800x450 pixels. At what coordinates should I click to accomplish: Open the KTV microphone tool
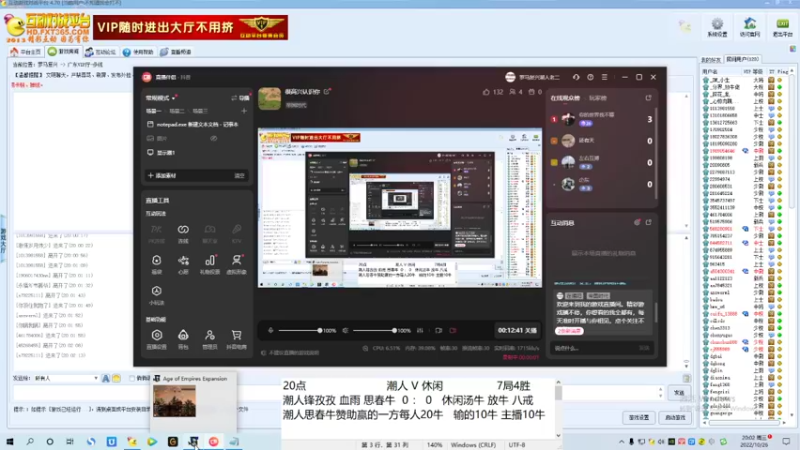click(236, 230)
